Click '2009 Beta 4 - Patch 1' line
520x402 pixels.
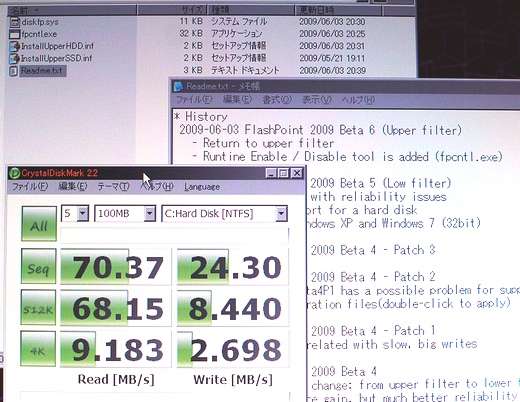point(373,331)
